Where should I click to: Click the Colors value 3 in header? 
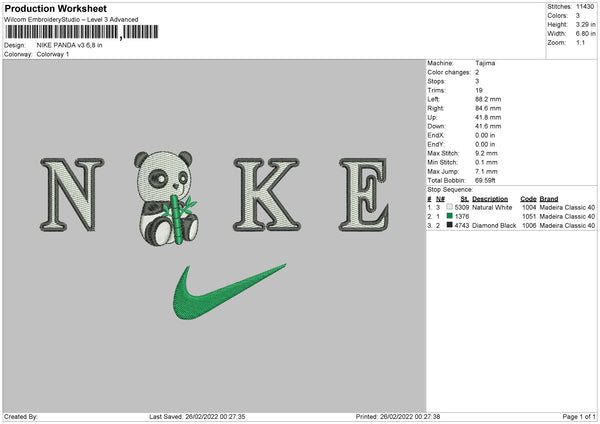[x=577, y=16]
